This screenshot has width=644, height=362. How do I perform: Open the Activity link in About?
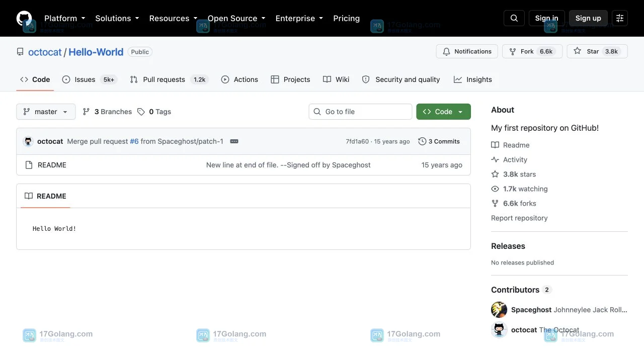coord(509,159)
